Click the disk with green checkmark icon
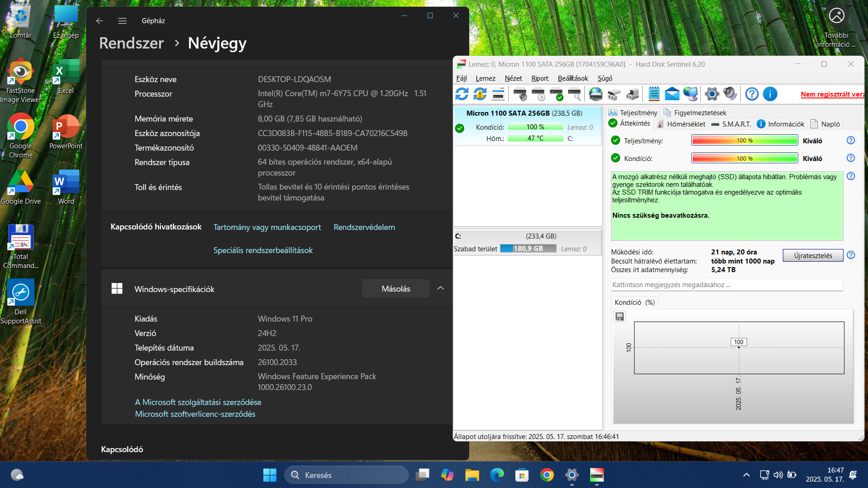Image resolution: width=868 pixels, height=488 pixels. point(557,94)
